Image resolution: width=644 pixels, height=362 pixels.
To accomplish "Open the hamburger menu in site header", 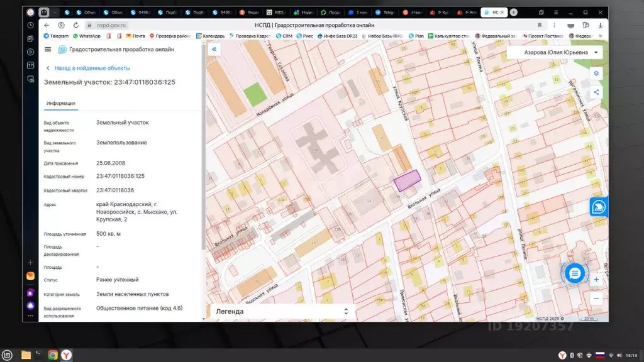I will (x=48, y=50).
